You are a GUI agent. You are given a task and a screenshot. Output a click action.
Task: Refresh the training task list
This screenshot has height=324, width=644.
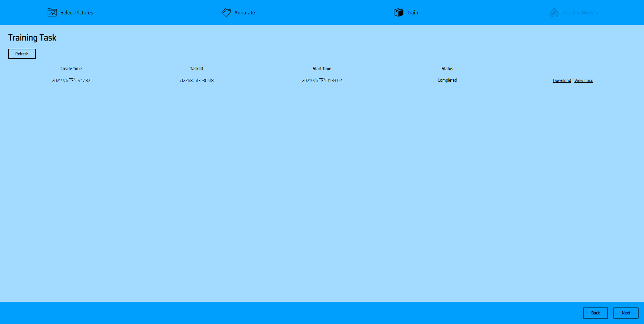[x=22, y=54]
